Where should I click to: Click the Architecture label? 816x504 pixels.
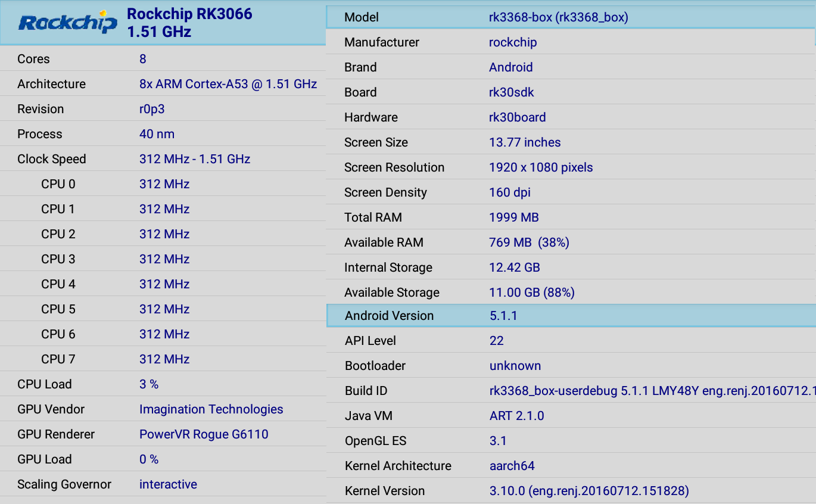pyautogui.click(x=51, y=84)
